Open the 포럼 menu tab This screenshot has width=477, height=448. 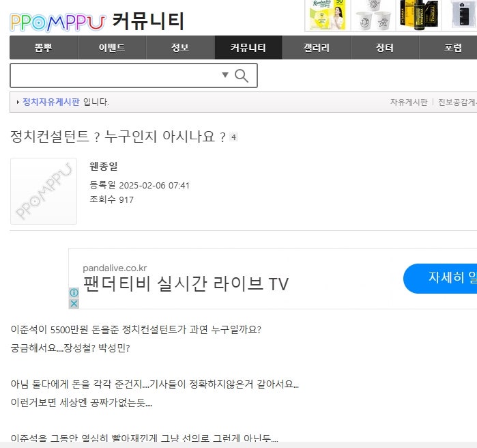(x=450, y=48)
